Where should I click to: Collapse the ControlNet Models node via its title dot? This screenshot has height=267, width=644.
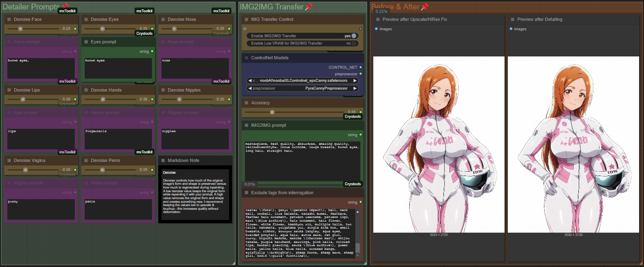[247, 58]
